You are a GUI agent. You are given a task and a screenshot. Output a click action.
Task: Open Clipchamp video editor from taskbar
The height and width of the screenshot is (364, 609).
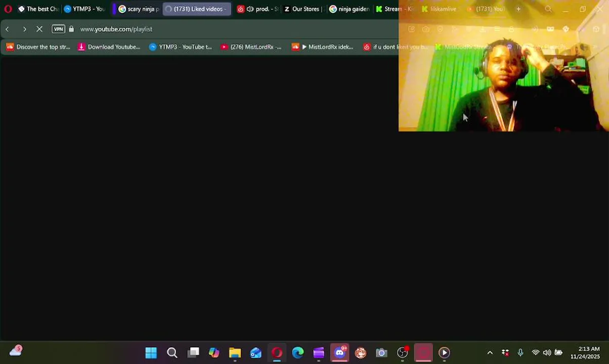pyautogui.click(x=319, y=353)
